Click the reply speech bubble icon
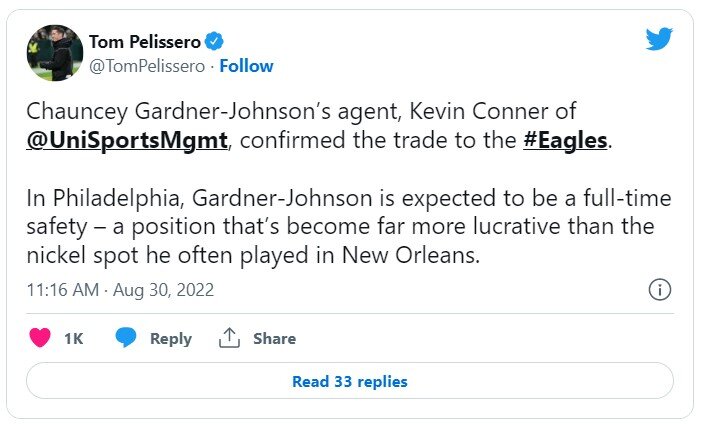Viewport: 705px width, 428px height. [x=125, y=338]
